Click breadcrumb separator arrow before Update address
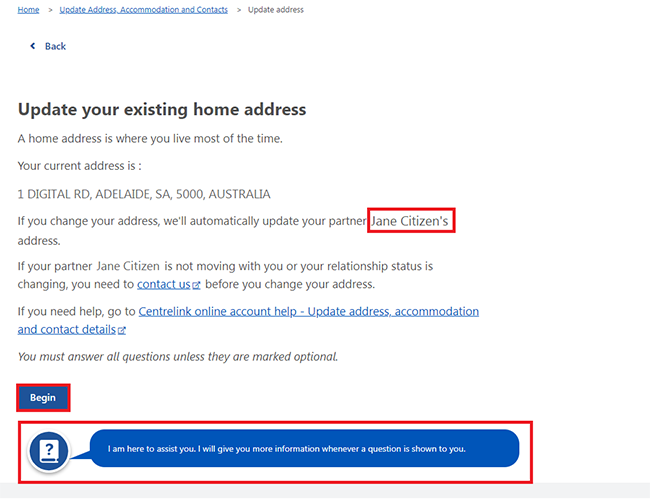 pos(238,10)
